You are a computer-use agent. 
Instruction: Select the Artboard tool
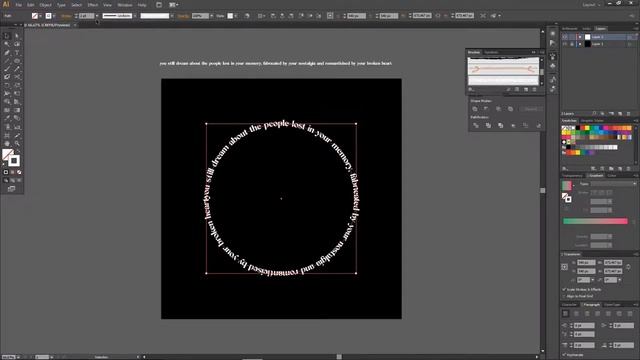7,135
